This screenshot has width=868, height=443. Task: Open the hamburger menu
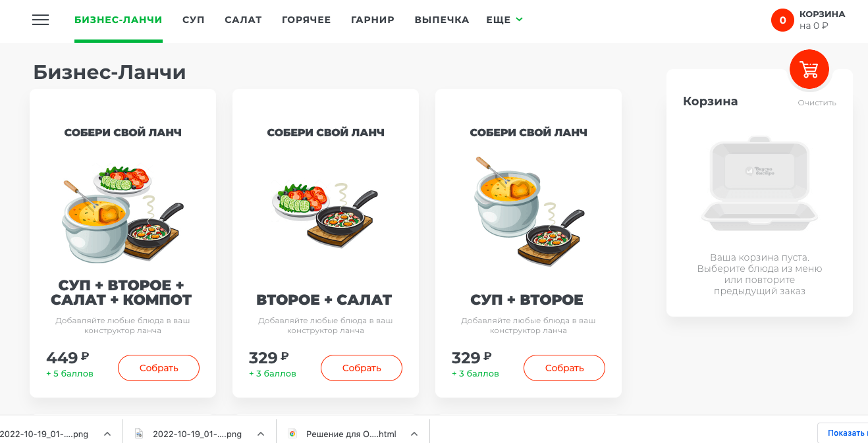coord(40,20)
